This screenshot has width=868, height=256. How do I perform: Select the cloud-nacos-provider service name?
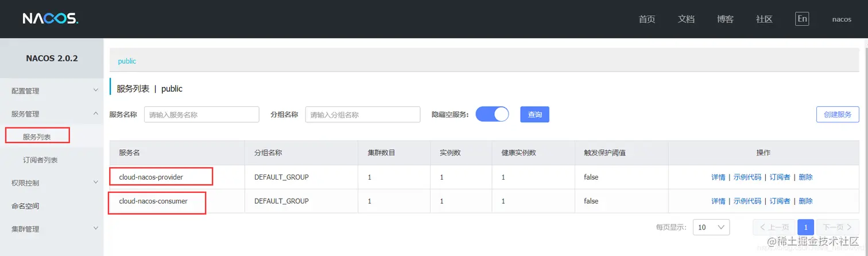click(151, 177)
